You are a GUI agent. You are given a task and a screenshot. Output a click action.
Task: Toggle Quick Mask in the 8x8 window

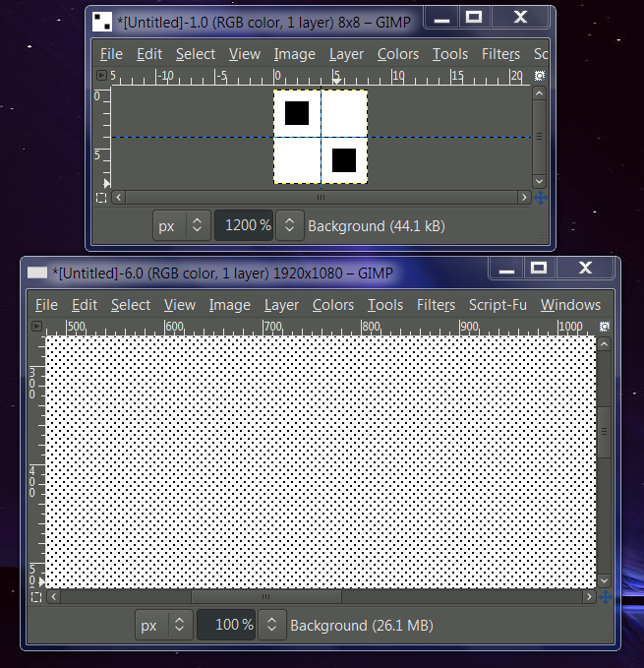(x=101, y=198)
